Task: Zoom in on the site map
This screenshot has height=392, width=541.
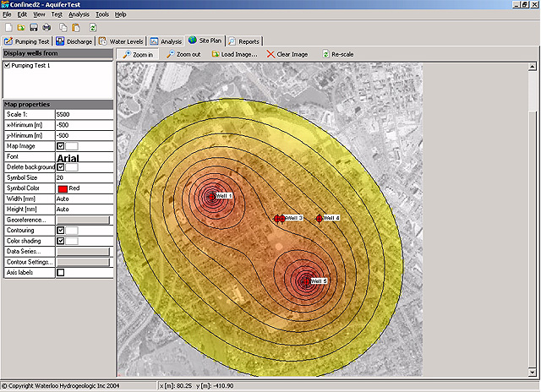Action: click(x=136, y=54)
